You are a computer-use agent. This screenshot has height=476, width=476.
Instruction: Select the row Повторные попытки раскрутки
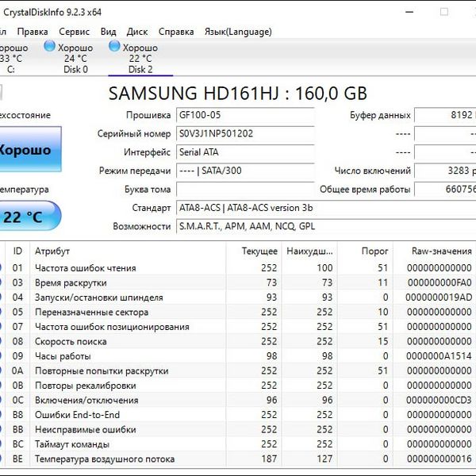tap(238, 370)
